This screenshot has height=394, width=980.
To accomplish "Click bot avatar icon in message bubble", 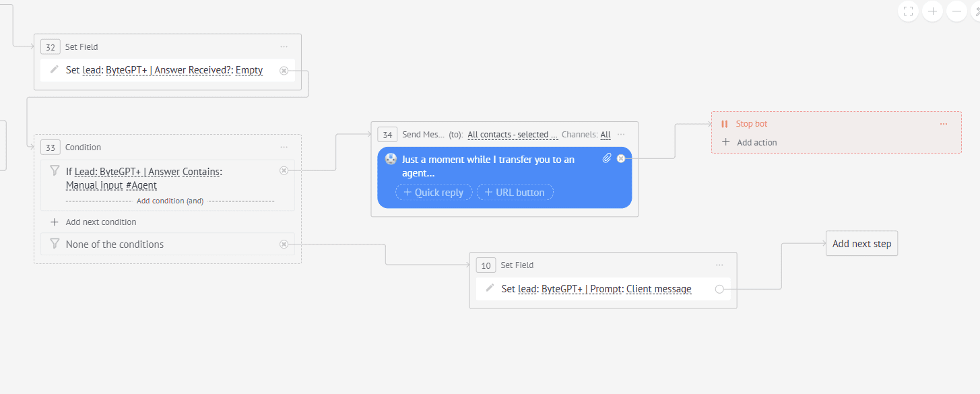I will point(391,160).
